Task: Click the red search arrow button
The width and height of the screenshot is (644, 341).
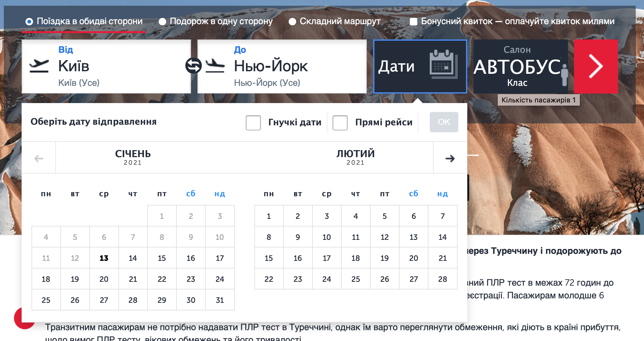Action: [595, 66]
